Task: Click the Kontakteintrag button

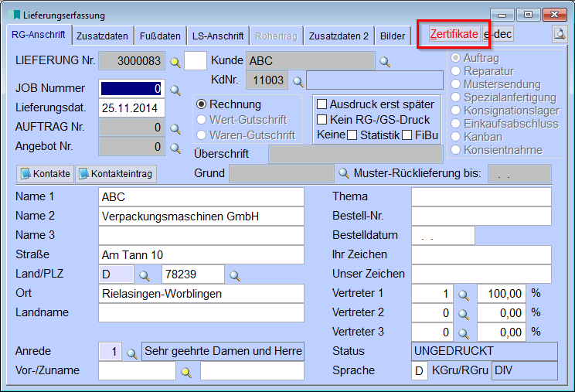Action: tap(116, 173)
